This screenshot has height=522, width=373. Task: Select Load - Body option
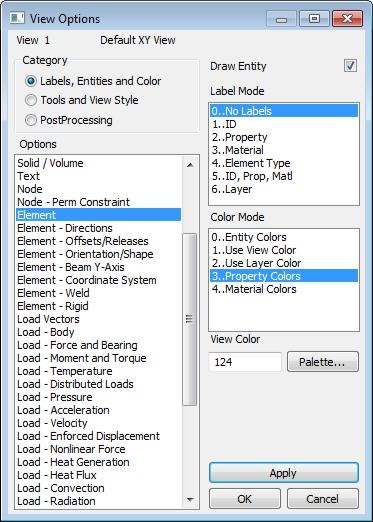(99, 332)
